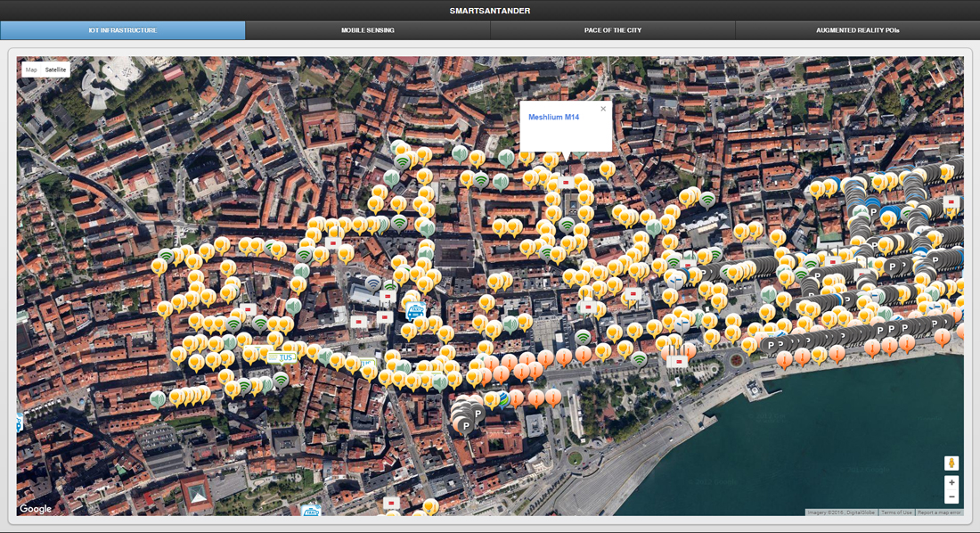The width and height of the screenshot is (980, 533).
Task: Select the Satellite map type
Action: pyautogui.click(x=55, y=70)
